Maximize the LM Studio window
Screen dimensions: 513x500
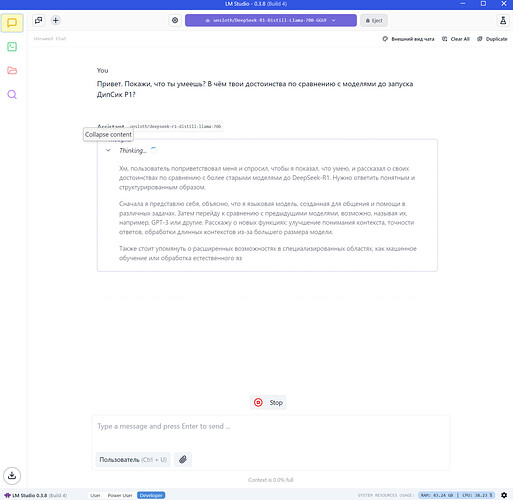pos(483,4)
